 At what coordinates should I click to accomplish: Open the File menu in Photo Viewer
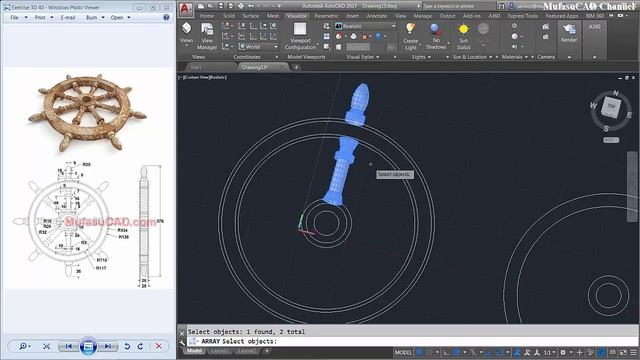point(18,18)
